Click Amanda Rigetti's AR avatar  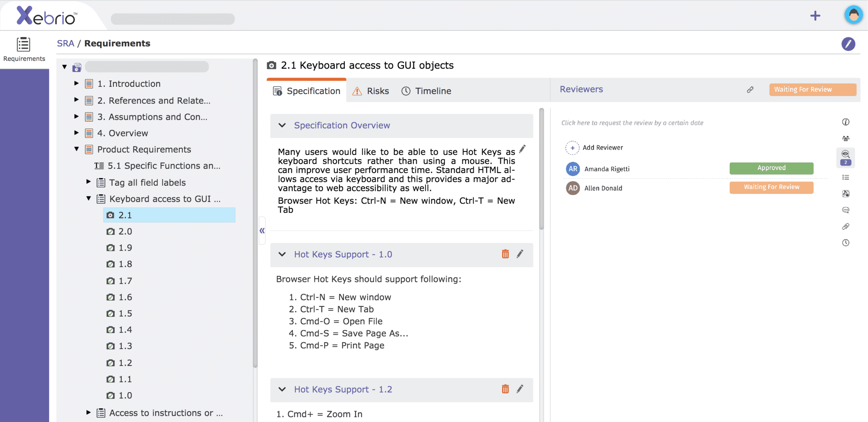pyautogui.click(x=573, y=169)
